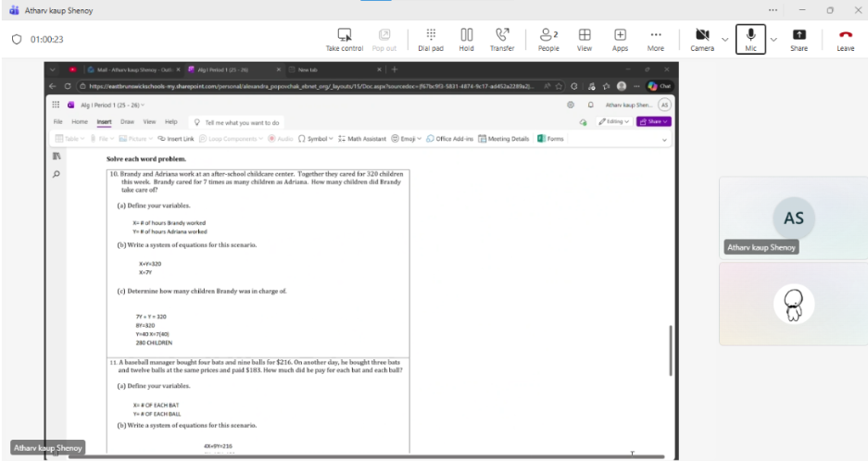Insert Meeting Details
The width and height of the screenshot is (868, 461).
pyautogui.click(x=504, y=139)
